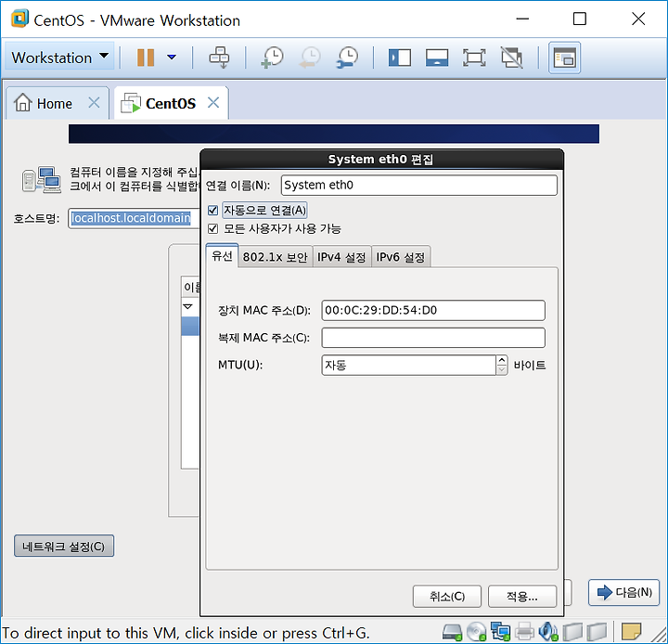
Task: Click the 호스트명 localhost.localdomain field
Action: 134,218
